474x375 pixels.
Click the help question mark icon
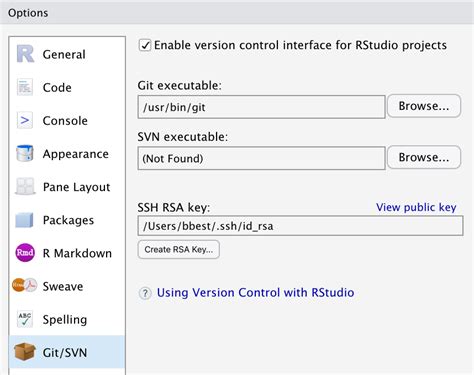pos(145,293)
